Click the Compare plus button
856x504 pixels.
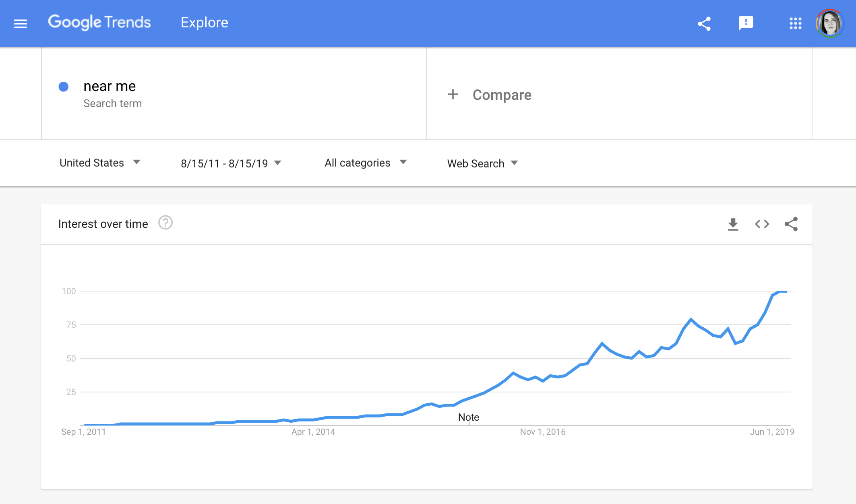coord(452,94)
